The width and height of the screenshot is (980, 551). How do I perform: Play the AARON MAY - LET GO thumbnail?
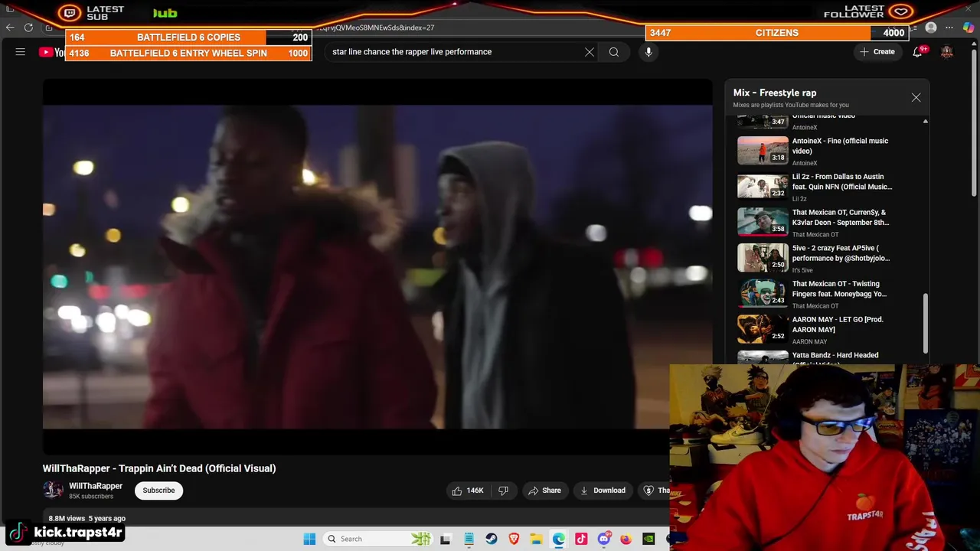tap(763, 329)
